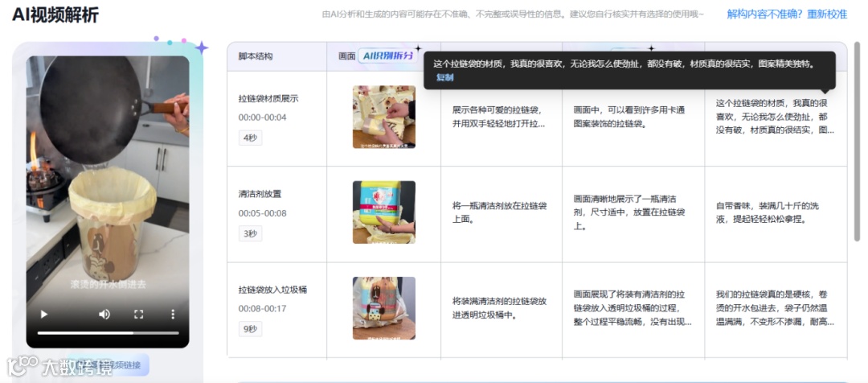Screen dimensions: 868x383
Task: Click the text 画面展现了将装有清洁剂的拉链袋放入透明垃圾桶
Action: coord(633,308)
